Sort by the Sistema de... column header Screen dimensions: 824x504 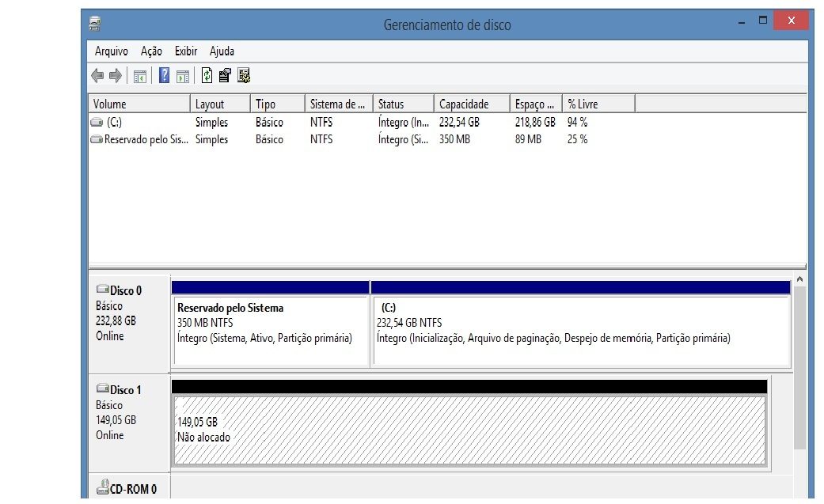pyautogui.click(x=339, y=104)
